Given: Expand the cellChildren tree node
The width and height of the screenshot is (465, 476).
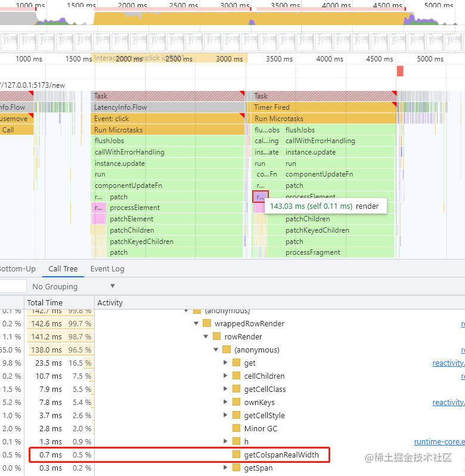Looking at the screenshot, I should pos(225,376).
